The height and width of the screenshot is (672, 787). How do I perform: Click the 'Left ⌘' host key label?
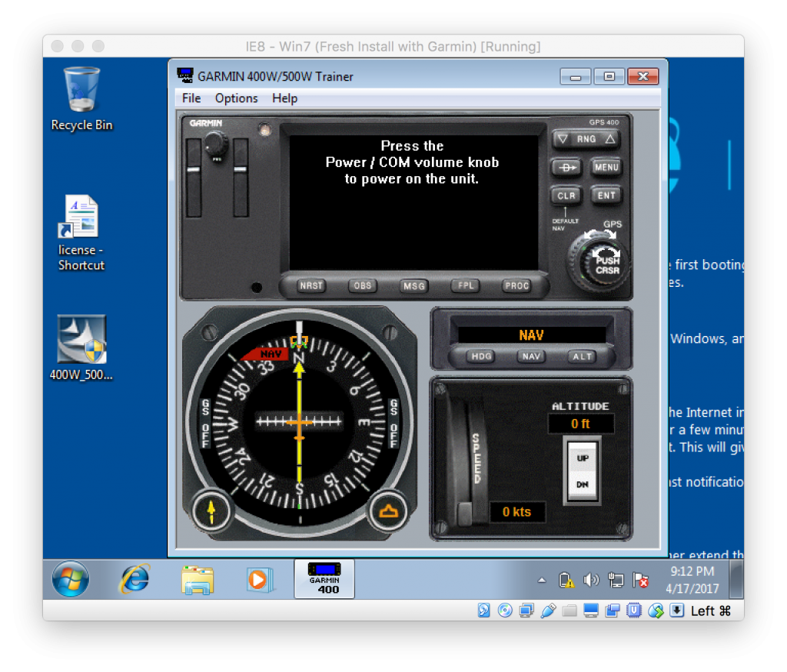710,610
